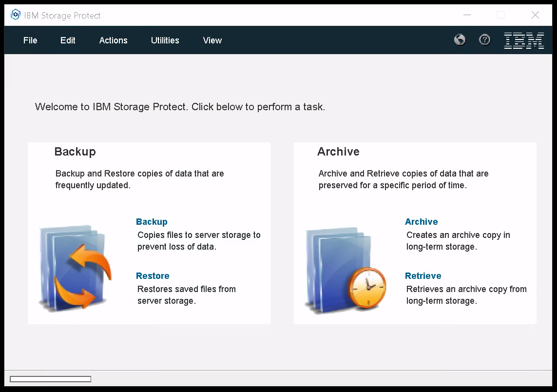Viewport: 557px width, 392px height.
Task: Click the IBM Storage Protect title bar icon
Action: click(x=15, y=15)
